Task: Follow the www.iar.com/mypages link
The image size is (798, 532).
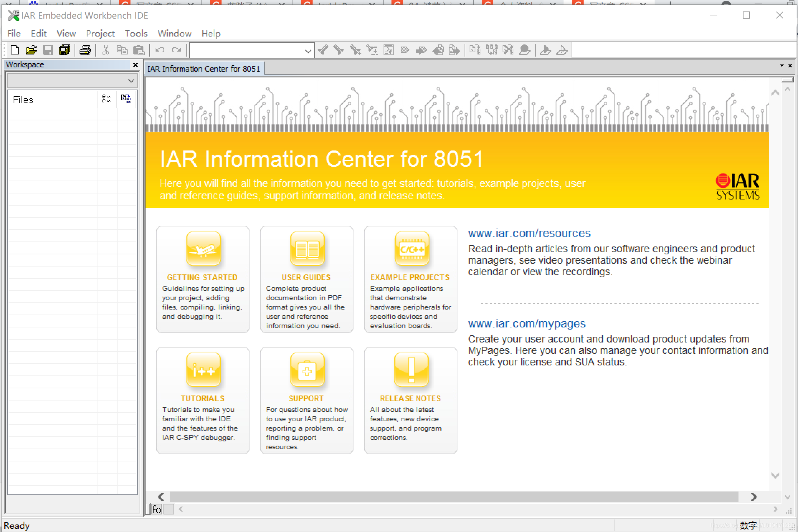Action: (x=527, y=323)
